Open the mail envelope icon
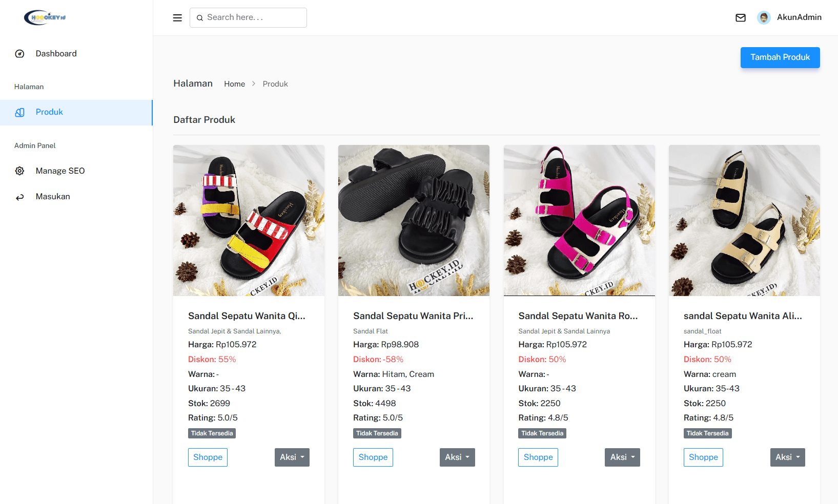838x504 pixels. click(x=741, y=18)
